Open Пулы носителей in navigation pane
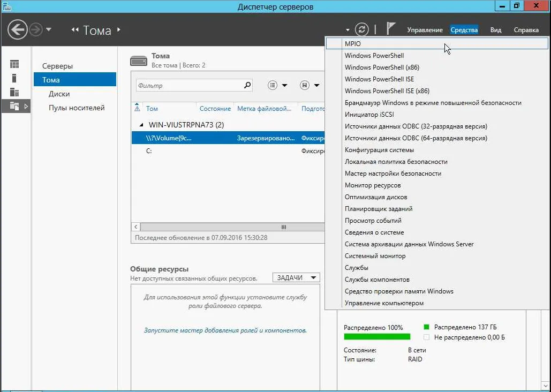The width and height of the screenshot is (551, 392). (77, 108)
